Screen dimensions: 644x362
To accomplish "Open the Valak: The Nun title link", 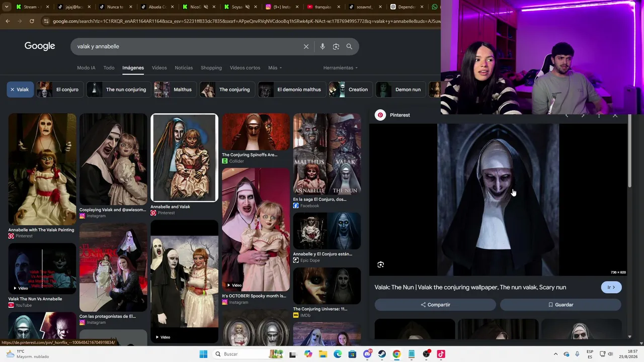I will click(x=470, y=287).
